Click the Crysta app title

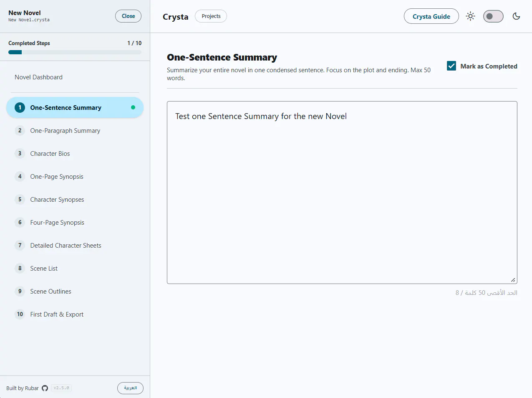click(175, 17)
